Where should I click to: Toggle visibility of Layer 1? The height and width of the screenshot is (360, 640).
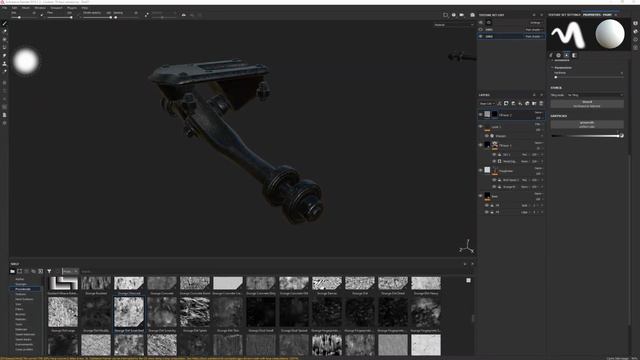coord(480,127)
